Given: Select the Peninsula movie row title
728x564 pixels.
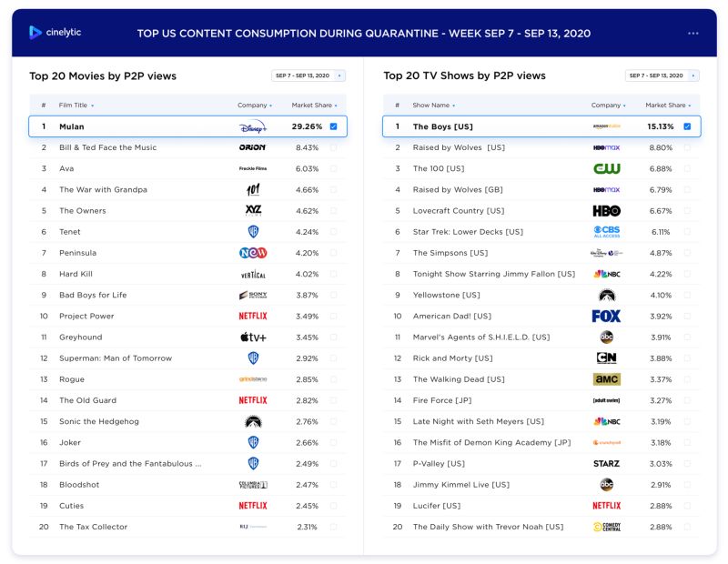Looking at the screenshot, I should click(78, 253).
